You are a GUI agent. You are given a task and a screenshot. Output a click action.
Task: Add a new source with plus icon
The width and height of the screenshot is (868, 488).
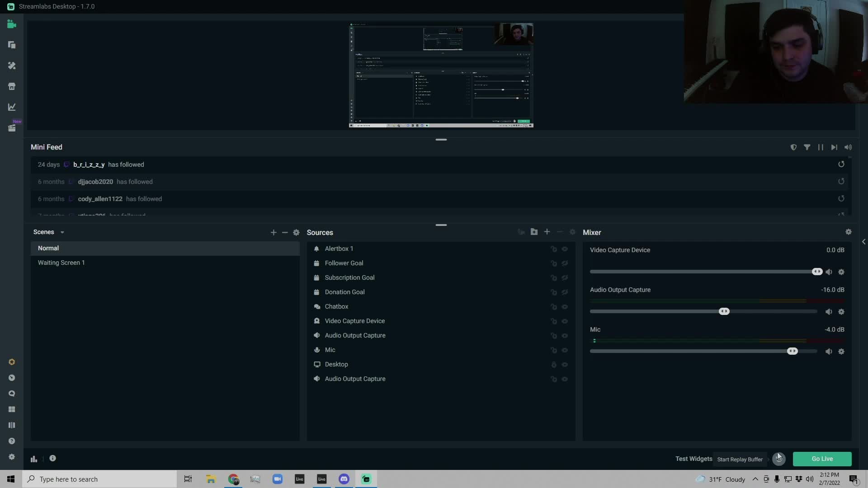click(547, 232)
